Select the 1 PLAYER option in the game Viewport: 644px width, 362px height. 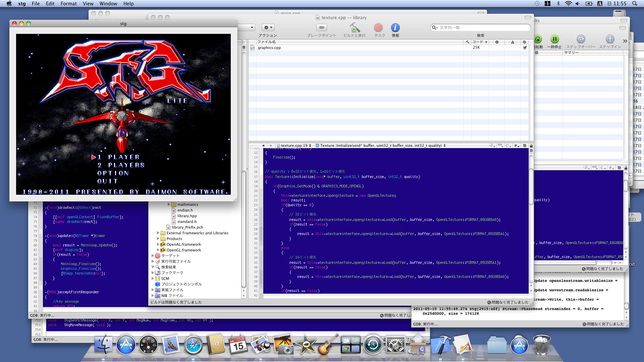click(117, 157)
